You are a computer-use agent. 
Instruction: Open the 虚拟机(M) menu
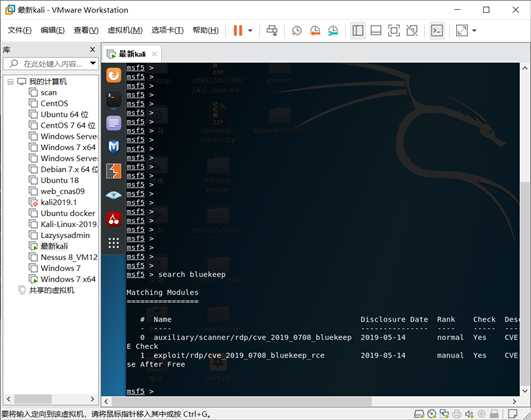click(x=125, y=30)
